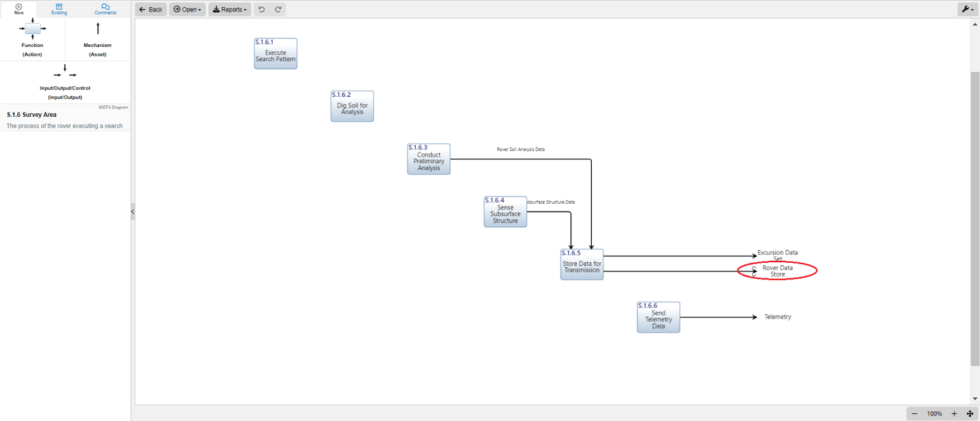This screenshot has height=421, width=980.
Task: Collapse the left sidebar panel
Action: [x=132, y=211]
